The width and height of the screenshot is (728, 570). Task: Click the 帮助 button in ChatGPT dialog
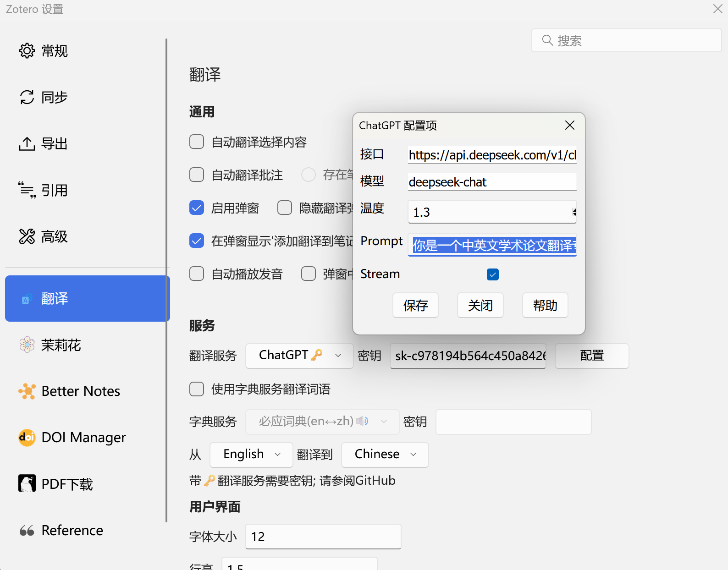[x=545, y=306]
